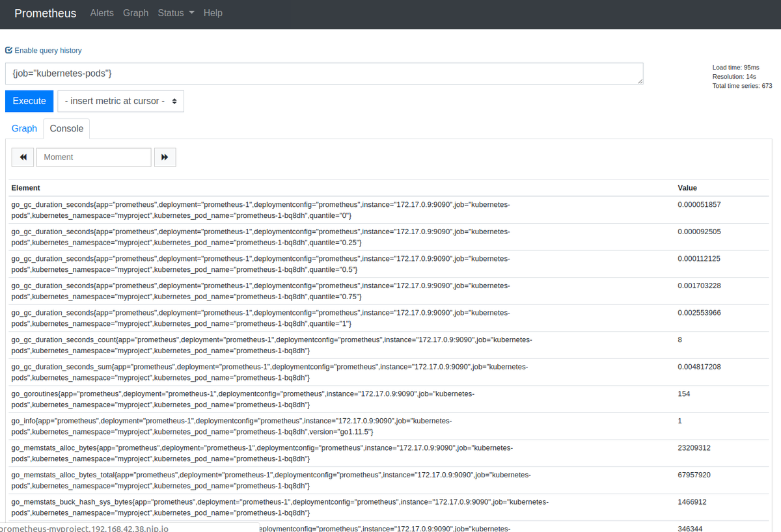The height and width of the screenshot is (532, 781).
Task: Click the Resolution: 14s text
Action: tap(734, 77)
